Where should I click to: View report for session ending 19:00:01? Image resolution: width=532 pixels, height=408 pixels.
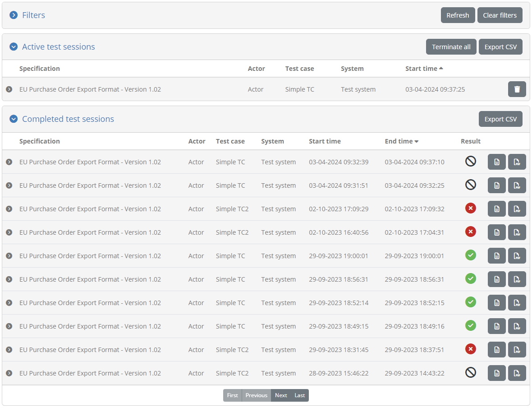point(497,256)
